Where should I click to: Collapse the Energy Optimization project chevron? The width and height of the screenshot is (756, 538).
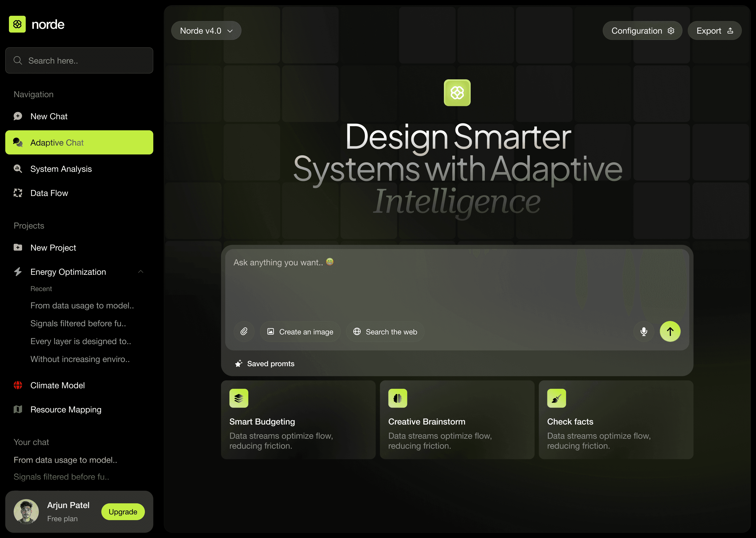coord(141,272)
